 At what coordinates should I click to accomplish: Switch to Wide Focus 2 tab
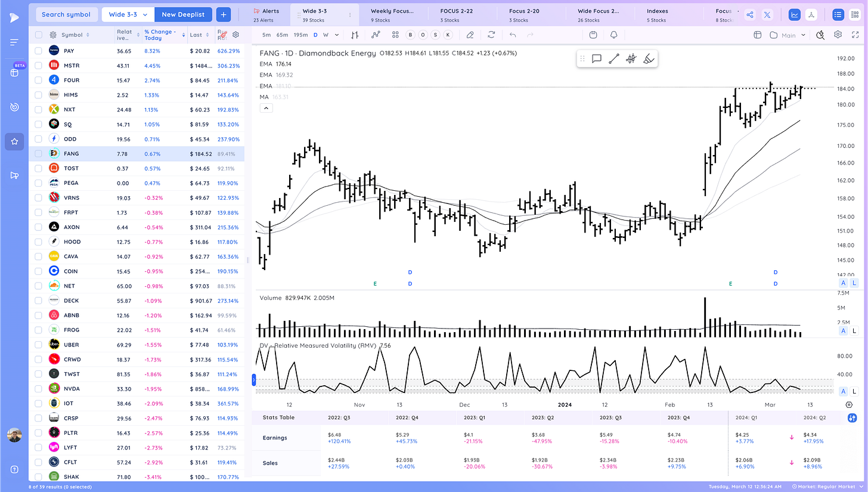599,15
